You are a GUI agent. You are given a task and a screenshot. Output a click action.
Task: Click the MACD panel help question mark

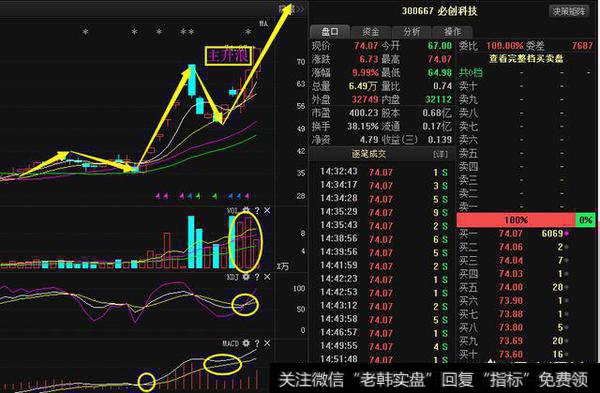coord(257,343)
